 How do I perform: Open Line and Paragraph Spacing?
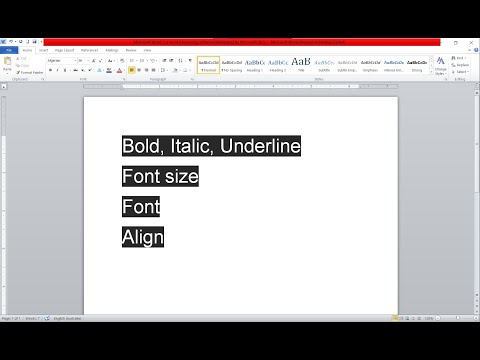pos(163,70)
